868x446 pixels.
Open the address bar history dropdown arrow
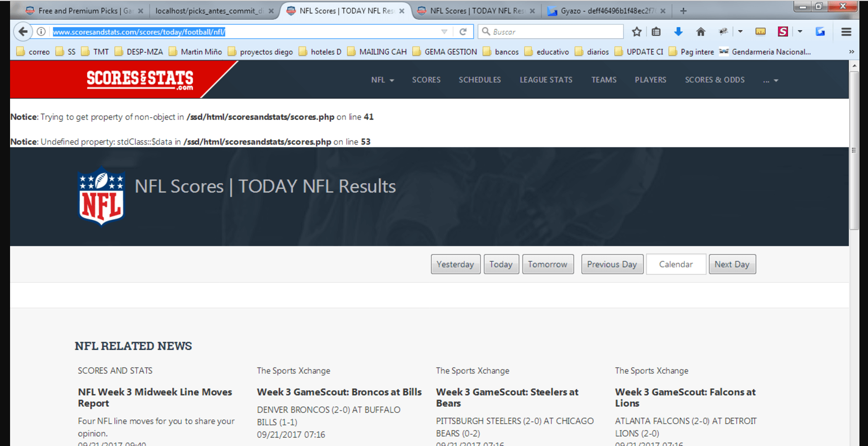click(x=444, y=32)
